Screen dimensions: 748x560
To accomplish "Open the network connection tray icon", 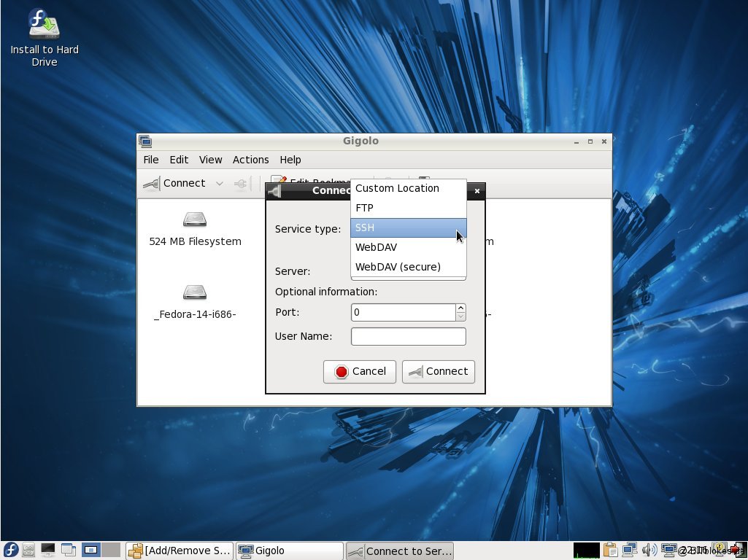I will [630, 551].
